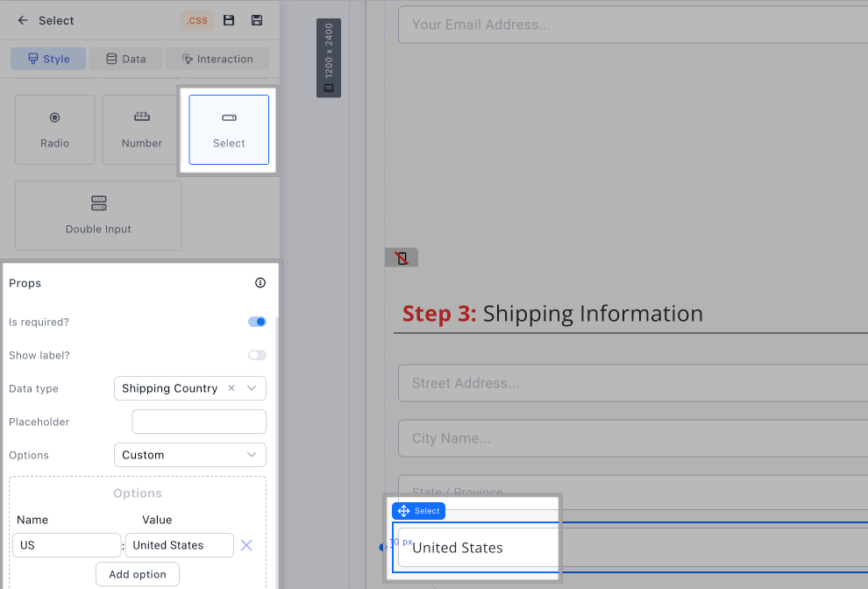The width and height of the screenshot is (868, 589).
Task: Open the .CSS editor button
Action: coord(196,20)
